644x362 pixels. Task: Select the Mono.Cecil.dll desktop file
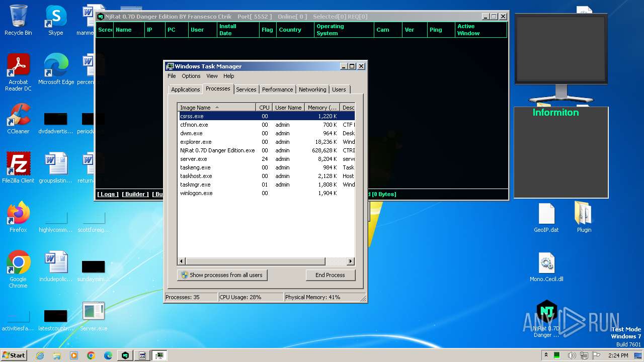[x=546, y=267]
